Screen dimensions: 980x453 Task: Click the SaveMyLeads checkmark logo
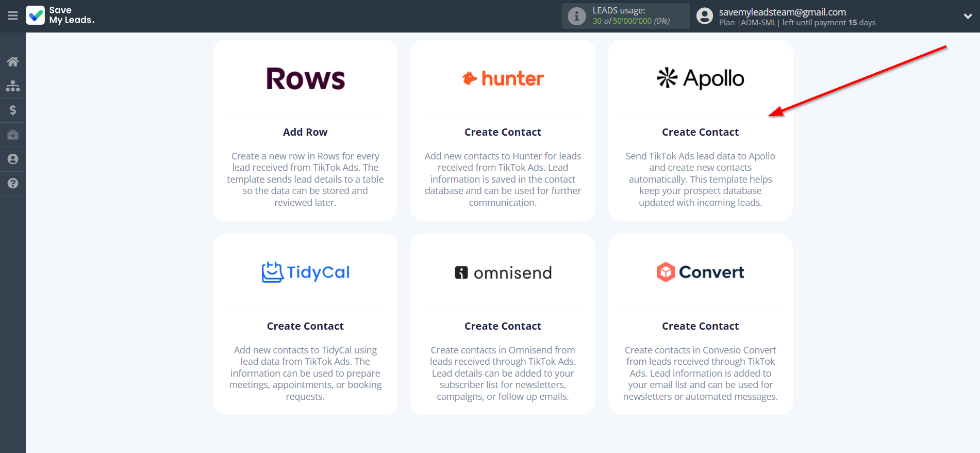(36, 15)
